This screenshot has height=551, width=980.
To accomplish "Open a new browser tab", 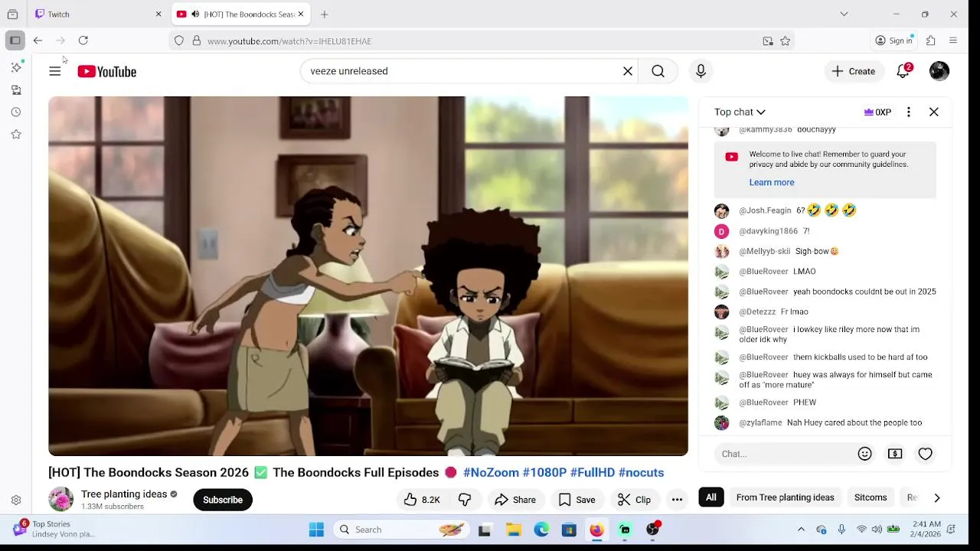I will [x=325, y=14].
